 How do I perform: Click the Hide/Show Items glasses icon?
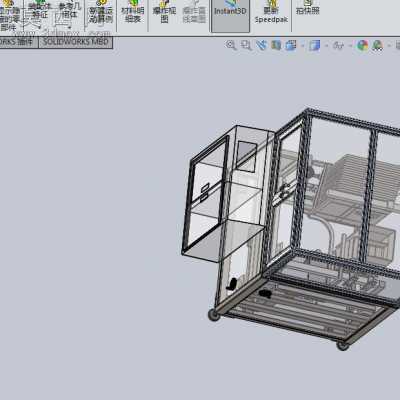pyautogui.click(x=338, y=45)
